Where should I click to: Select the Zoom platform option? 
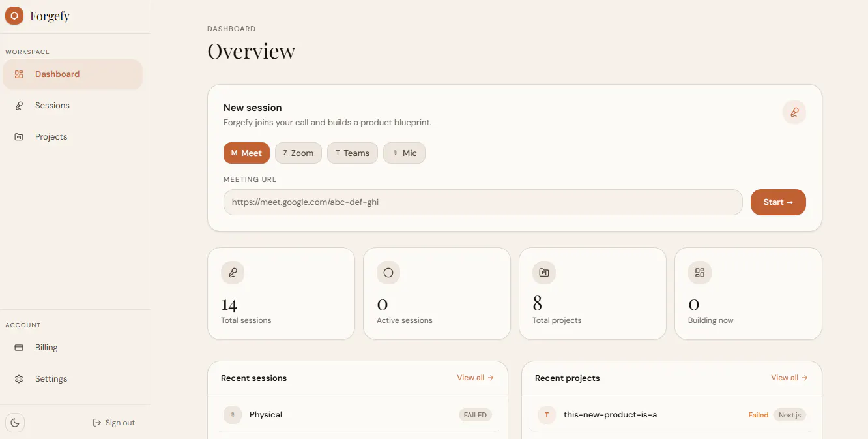point(298,153)
